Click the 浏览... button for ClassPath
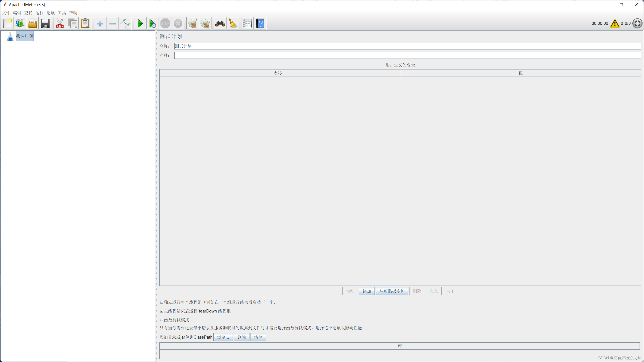644x362 pixels. click(223, 337)
